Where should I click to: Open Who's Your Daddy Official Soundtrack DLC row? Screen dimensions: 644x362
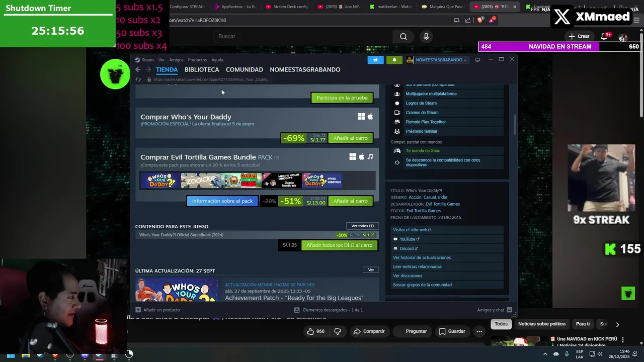[257, 235]
